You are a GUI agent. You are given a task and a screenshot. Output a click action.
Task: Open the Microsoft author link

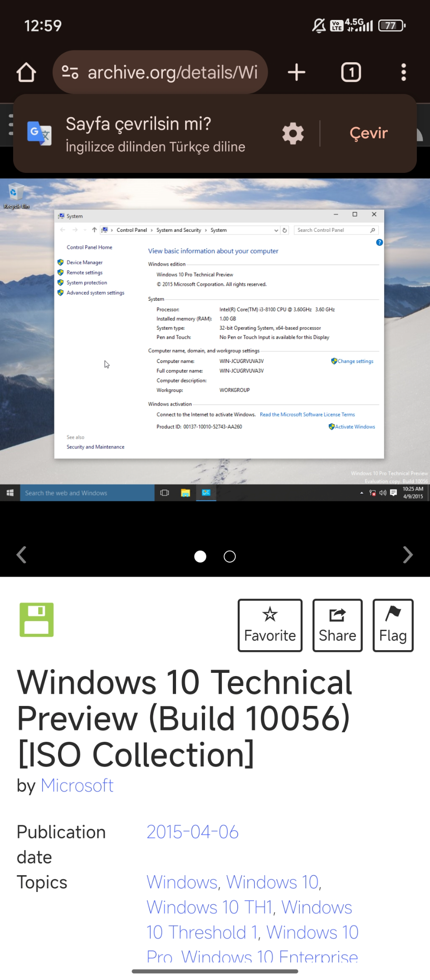(77, 785)
